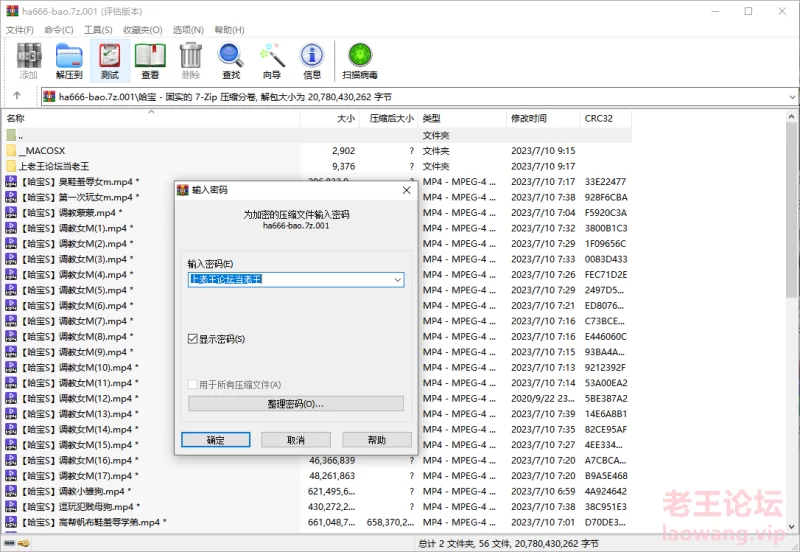Open the 命令(C) menu

click(x=59, y=30)
